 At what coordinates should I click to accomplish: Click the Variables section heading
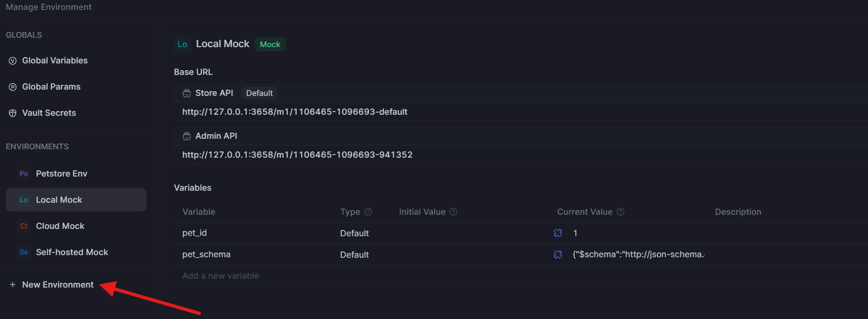point(193,188)
